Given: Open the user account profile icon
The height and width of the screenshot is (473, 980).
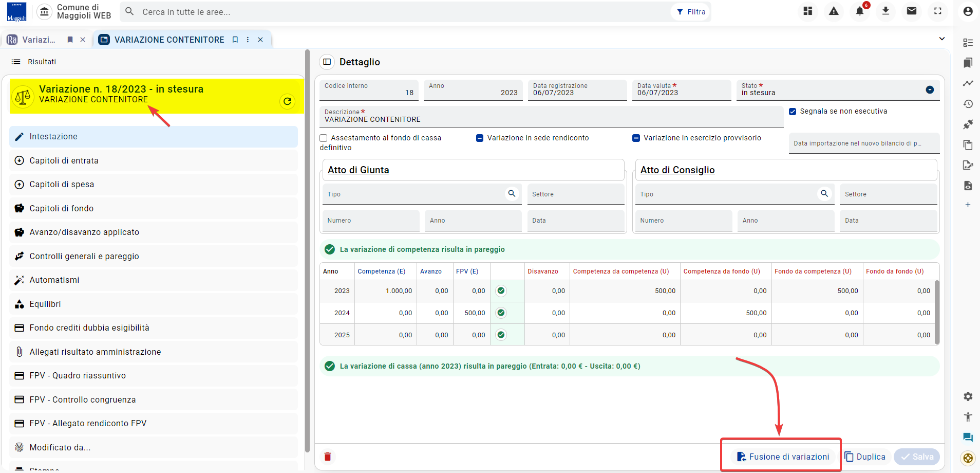Looking at the screenshot, I should point(968,11).
